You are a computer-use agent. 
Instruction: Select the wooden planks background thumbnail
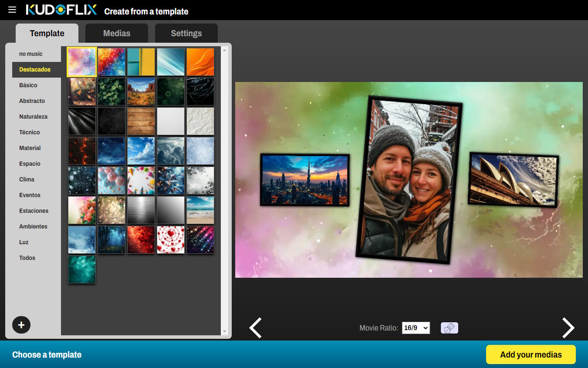point(141,121)
